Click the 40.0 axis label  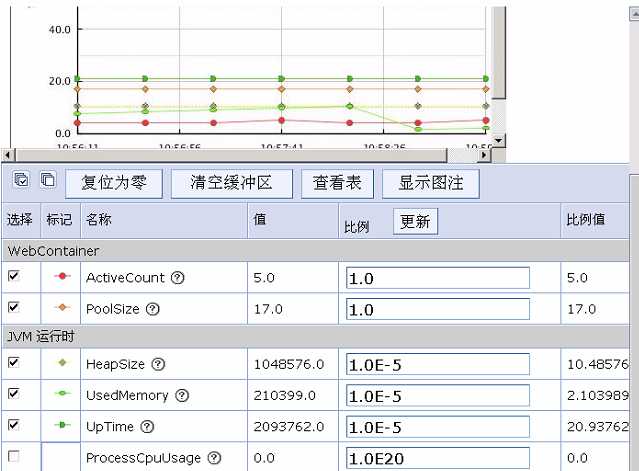point(59,29)
